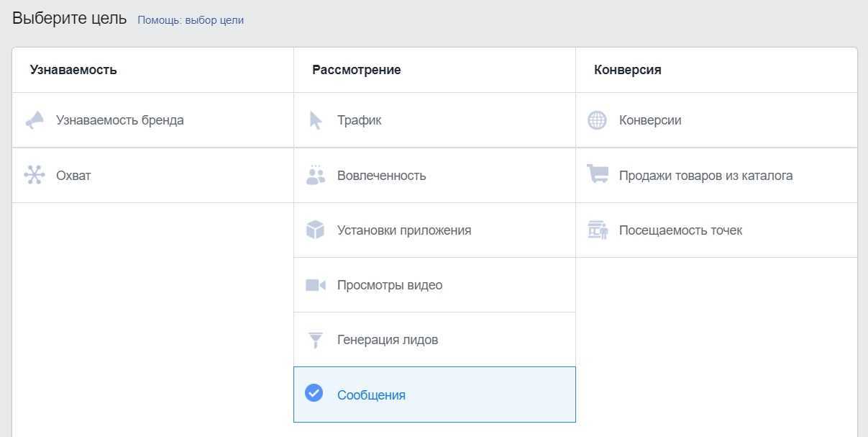Click the Охват network nodes icon

[35, 175]
